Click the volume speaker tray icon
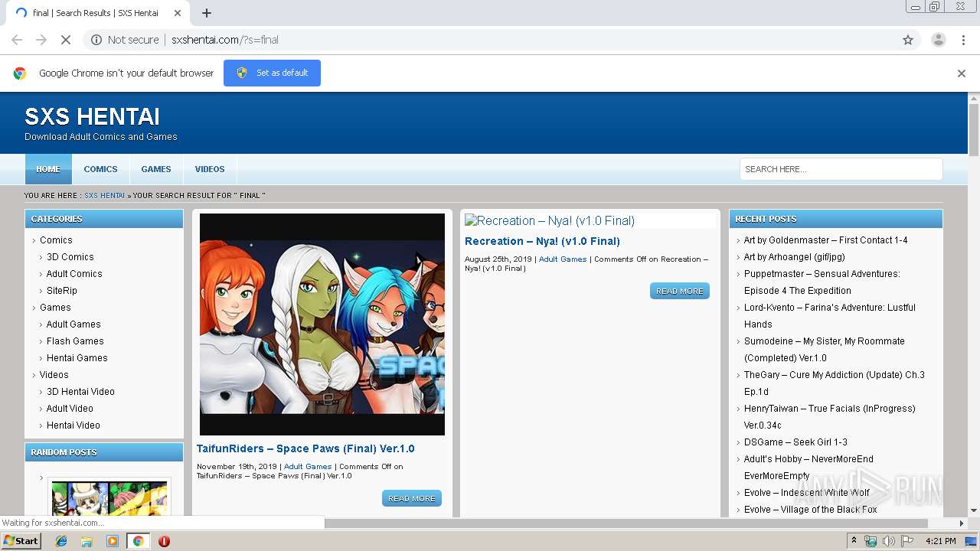This screenshot has width=980, height=551. pyautogui.click(x=888, y=541)
